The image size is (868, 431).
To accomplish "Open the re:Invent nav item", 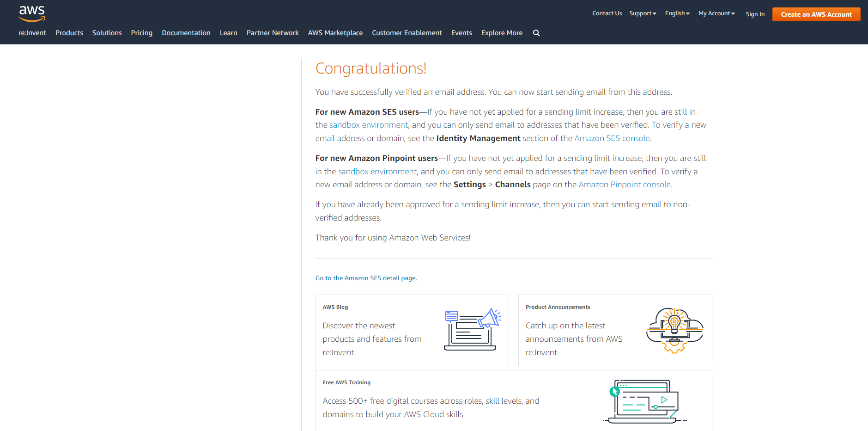I will click(x=32, y=33).
